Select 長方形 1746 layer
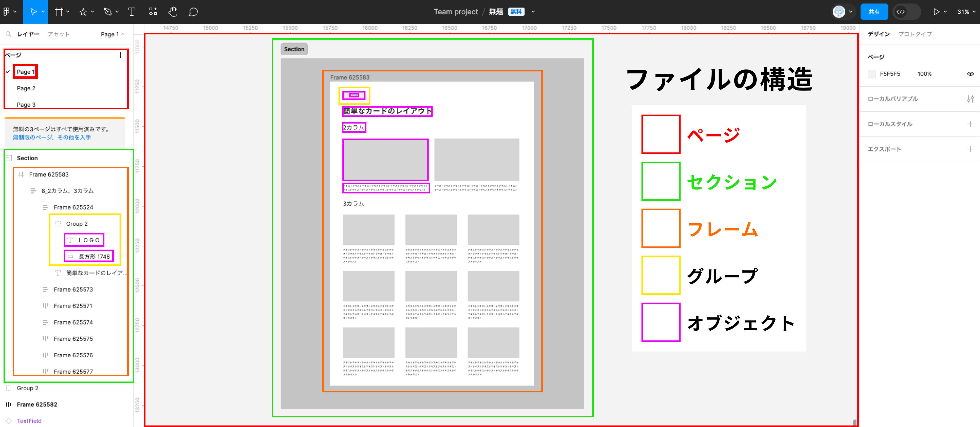The image size is (980, 427). 94,257
